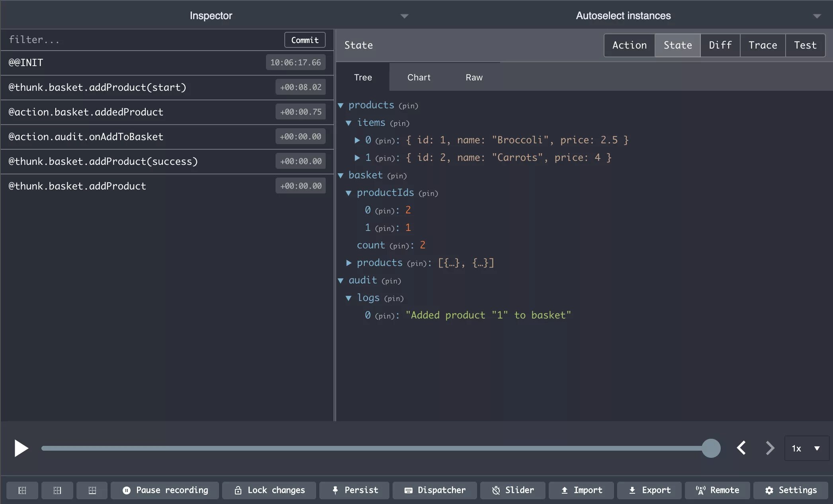Switch to the Chart view tab
This screenshot has height=504, width=833.
click(418, 77)
